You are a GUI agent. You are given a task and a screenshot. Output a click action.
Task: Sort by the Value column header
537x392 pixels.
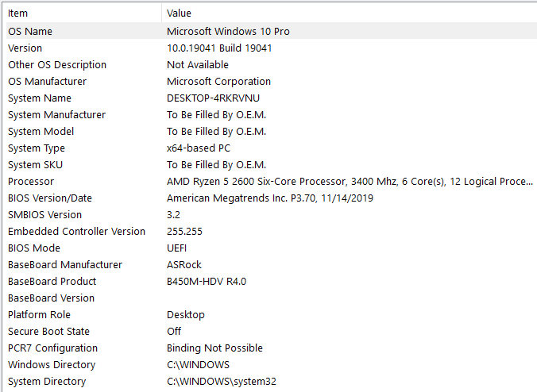(x=179, y=13)
